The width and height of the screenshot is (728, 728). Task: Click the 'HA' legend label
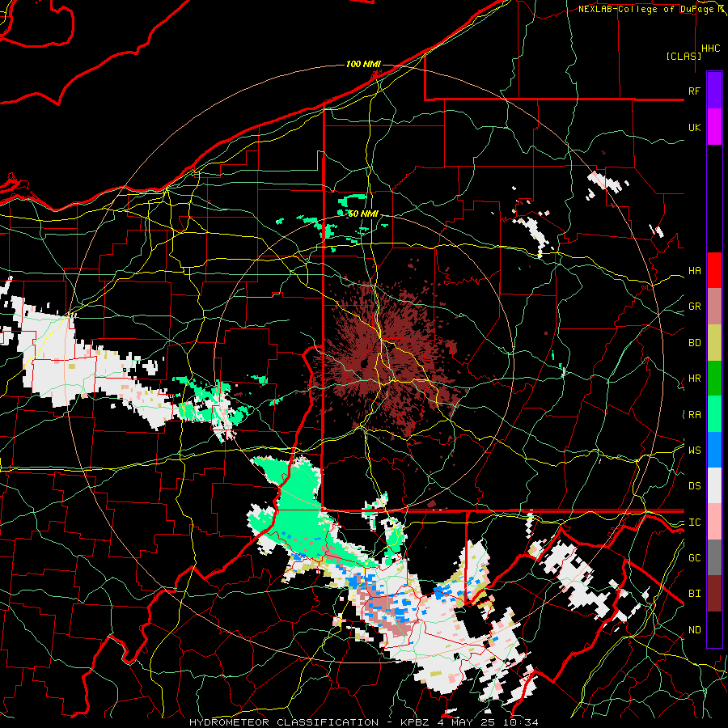(x=694, y=271)
